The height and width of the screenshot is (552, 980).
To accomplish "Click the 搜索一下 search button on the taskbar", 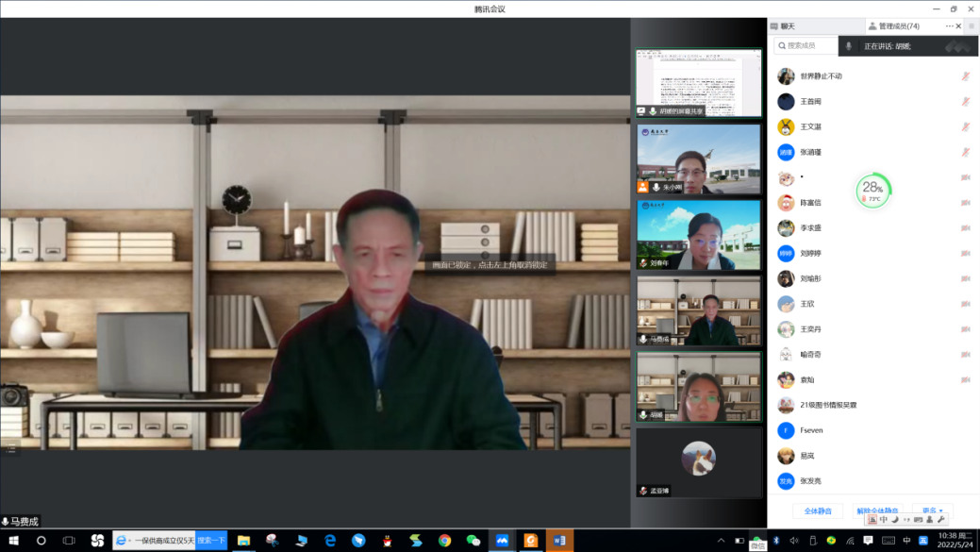I will (211, 541).
